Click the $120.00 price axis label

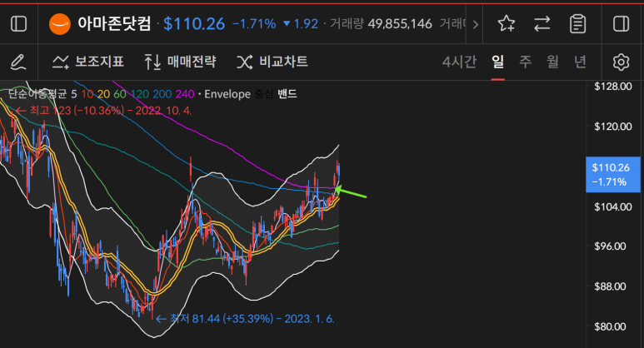pyautogui.click(x=613, y=127)
